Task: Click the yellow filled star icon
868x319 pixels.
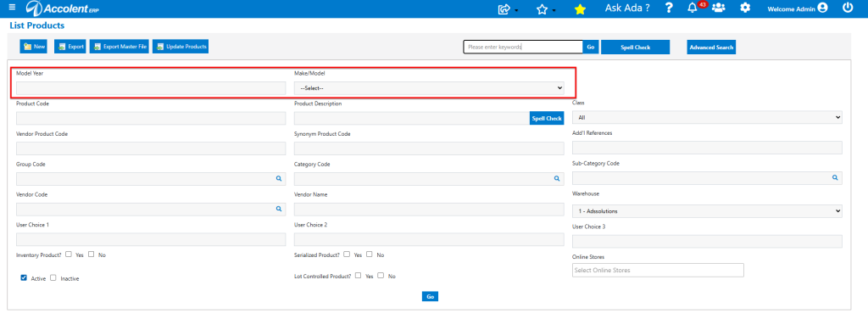Action: [x=580, y=8]
